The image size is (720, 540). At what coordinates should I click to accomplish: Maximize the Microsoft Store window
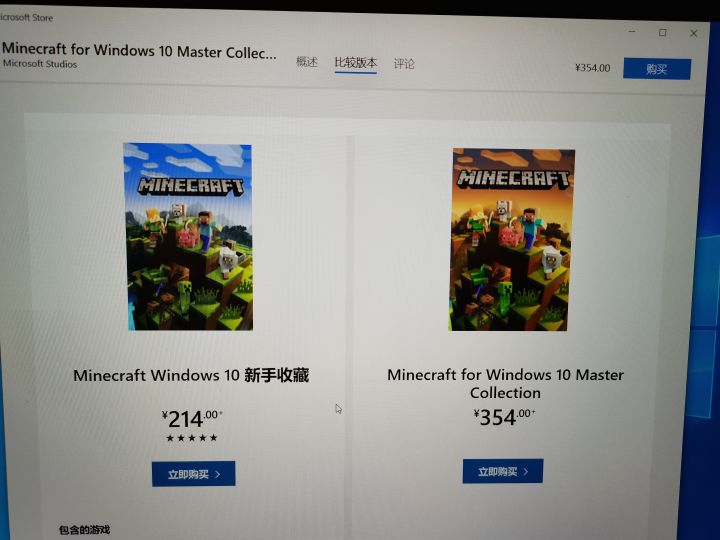663,33
